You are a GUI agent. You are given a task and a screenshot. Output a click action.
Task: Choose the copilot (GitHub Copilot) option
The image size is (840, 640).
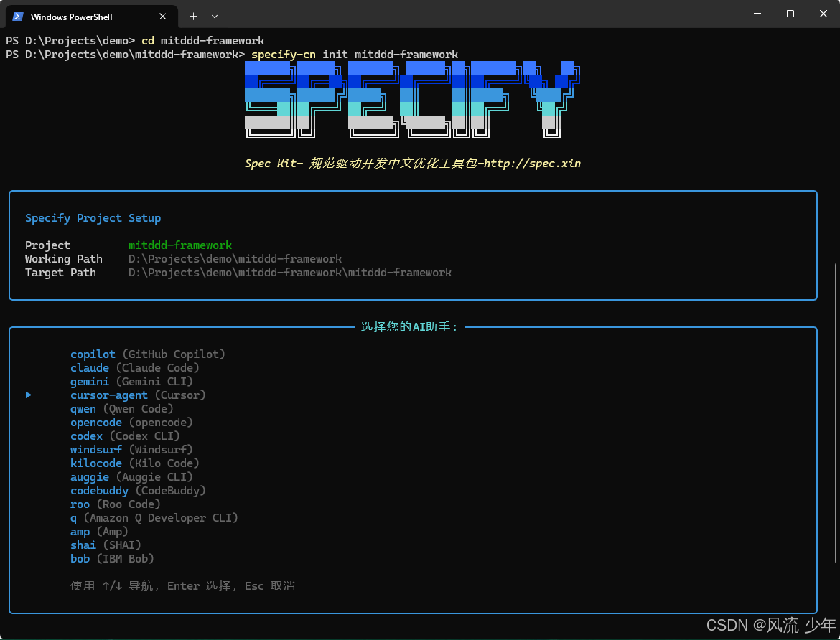pyautogui.click(x=147, y=354)
